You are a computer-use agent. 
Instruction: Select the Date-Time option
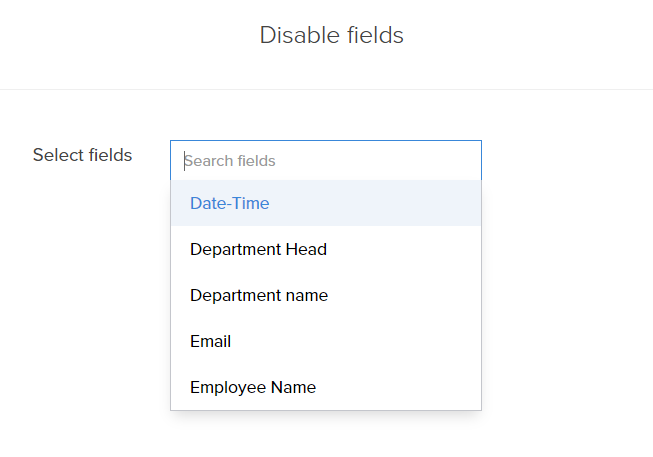pos(230,203)
